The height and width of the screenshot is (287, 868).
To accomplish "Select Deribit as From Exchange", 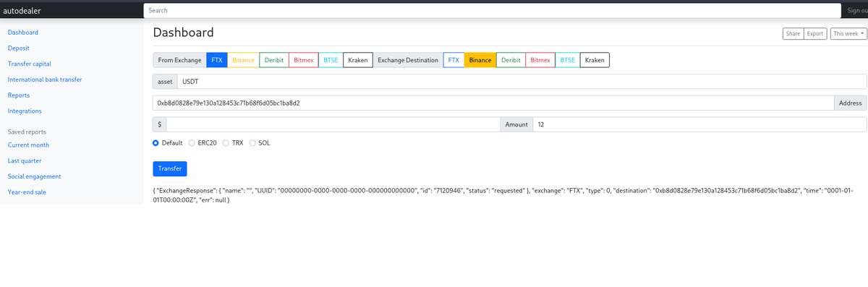I will pyautogui.click(x=274, y=60).
